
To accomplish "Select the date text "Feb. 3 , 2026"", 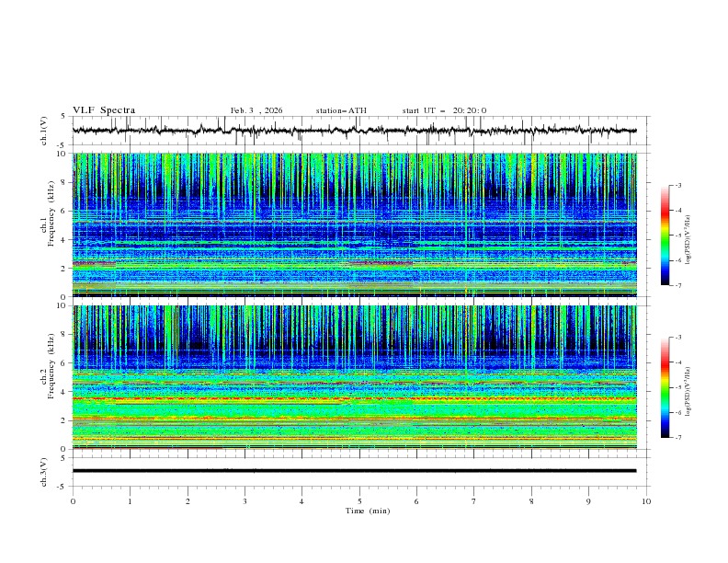I will tap(256, 110).
